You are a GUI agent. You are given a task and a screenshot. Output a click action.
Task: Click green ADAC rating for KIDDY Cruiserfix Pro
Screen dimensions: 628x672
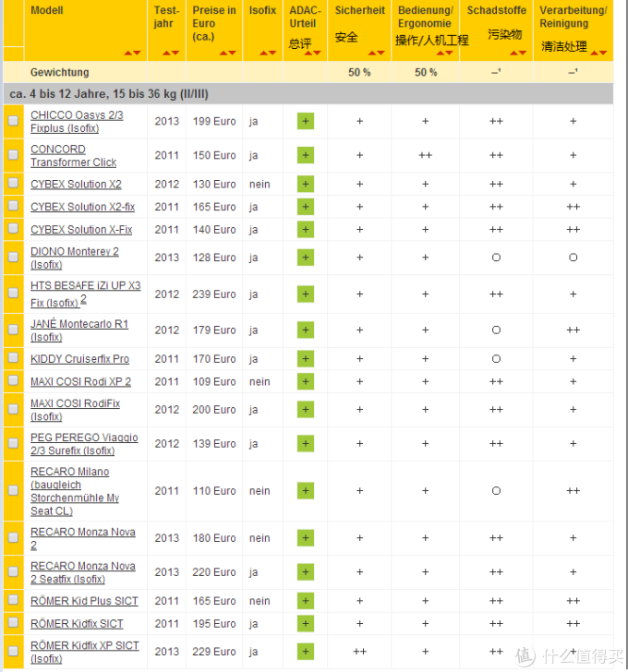click(x=306, y=359)
